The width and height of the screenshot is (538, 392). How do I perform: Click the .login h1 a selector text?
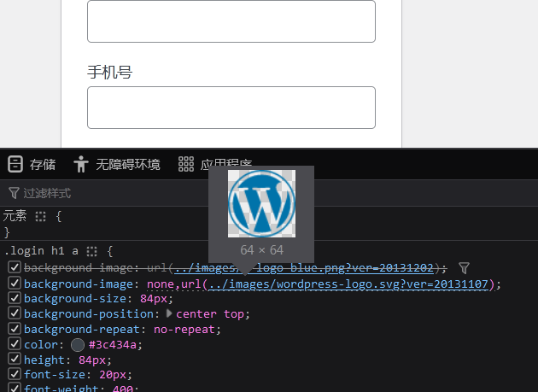pos(41,251)
